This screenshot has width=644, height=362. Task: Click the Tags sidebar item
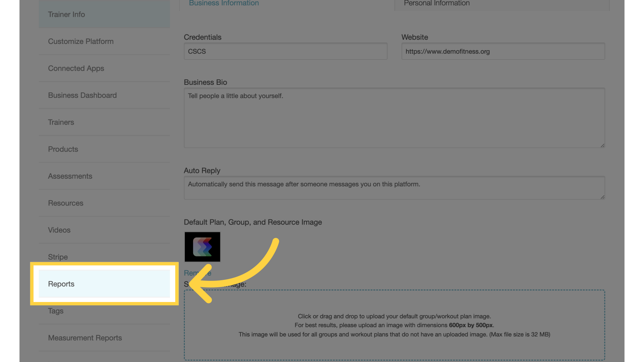coord(56,311)
